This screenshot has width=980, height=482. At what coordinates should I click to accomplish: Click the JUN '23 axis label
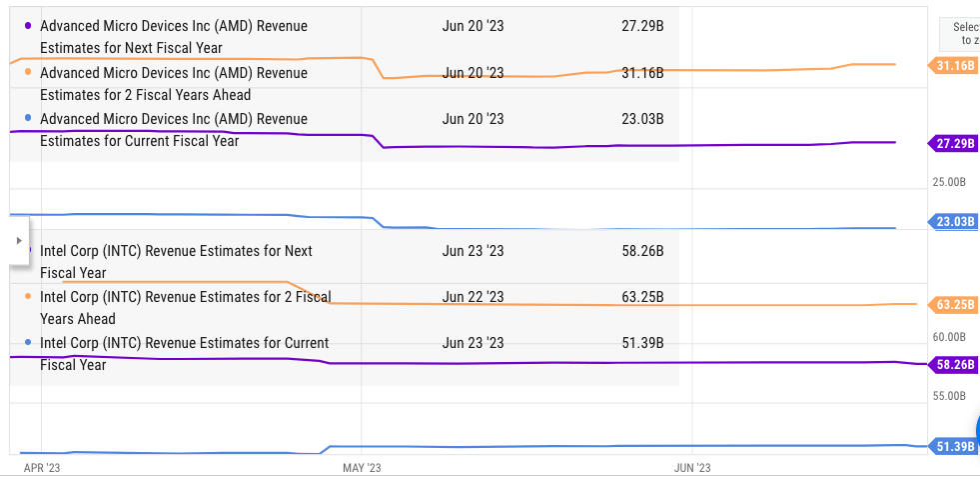tap(692, 468)
